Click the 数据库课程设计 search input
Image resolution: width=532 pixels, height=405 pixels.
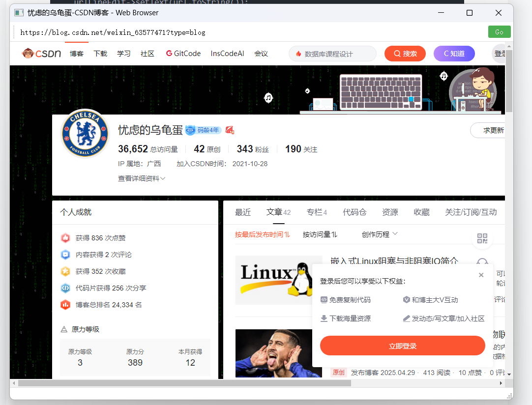pyautogui.click(x=332, y=54)
